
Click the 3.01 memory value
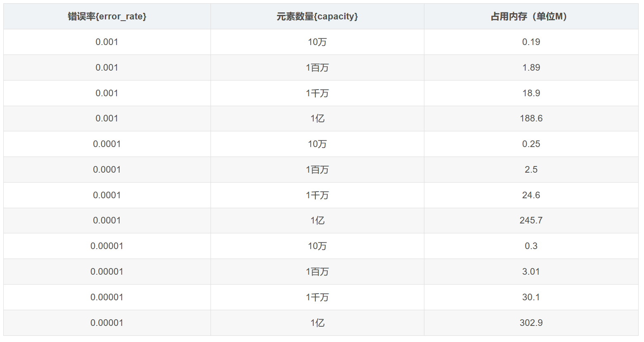click(531, 272)
